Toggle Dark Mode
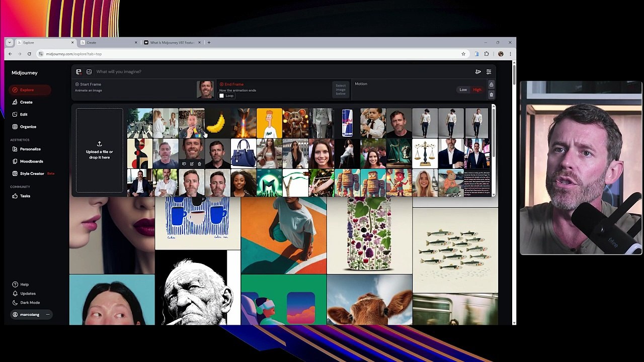 tap(26, 303)
